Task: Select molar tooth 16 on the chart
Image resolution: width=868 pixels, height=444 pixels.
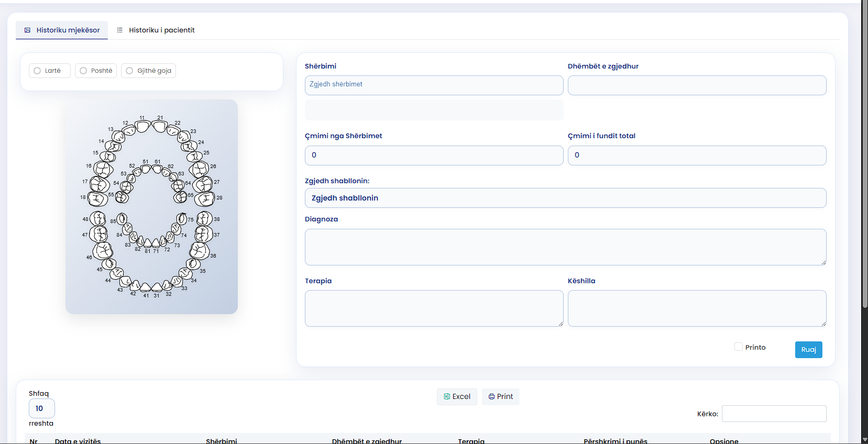Action: point(103,169)
